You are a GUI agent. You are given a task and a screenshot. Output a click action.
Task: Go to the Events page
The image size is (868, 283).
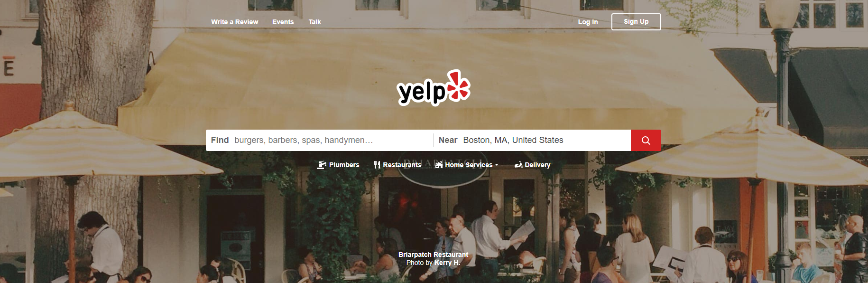click(x=283, y=22)
